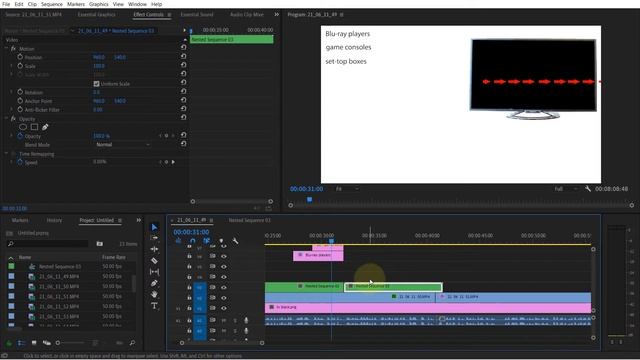This screenshot has width=640, height=360.
Task: Toggle animation stopwatch for Rotation
Action: point(20,92)
